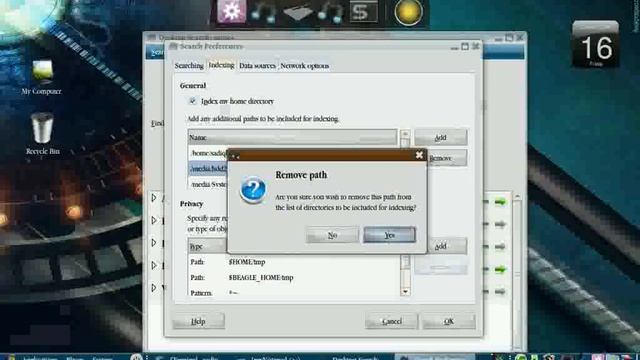Select the $HOME/tmp path row
Screen dimensions: 640x360
[x=294, y=262]
